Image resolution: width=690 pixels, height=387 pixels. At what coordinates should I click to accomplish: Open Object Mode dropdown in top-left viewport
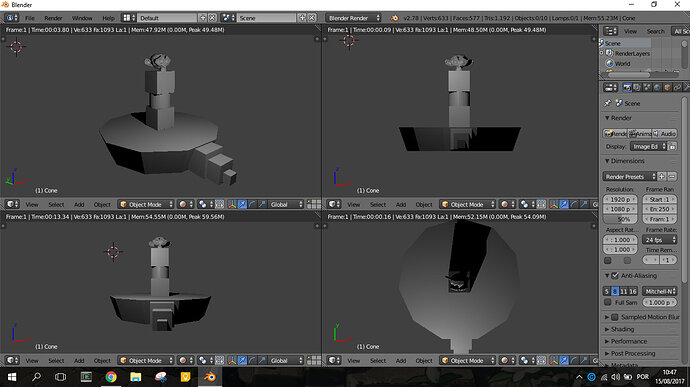146,204
